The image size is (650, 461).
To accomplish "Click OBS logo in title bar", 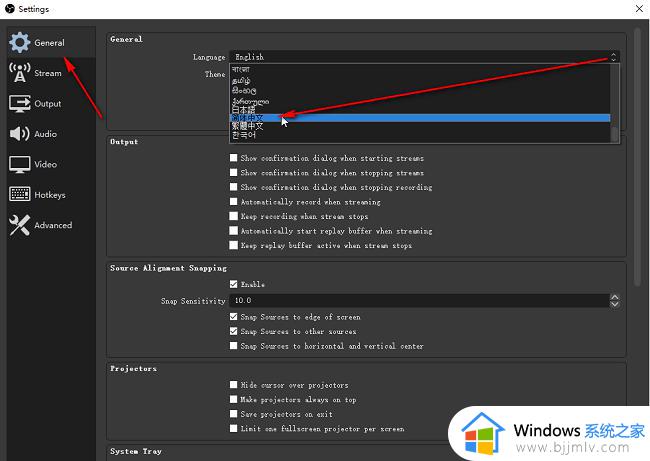I will pyautogui.click(x=10, y=8).
